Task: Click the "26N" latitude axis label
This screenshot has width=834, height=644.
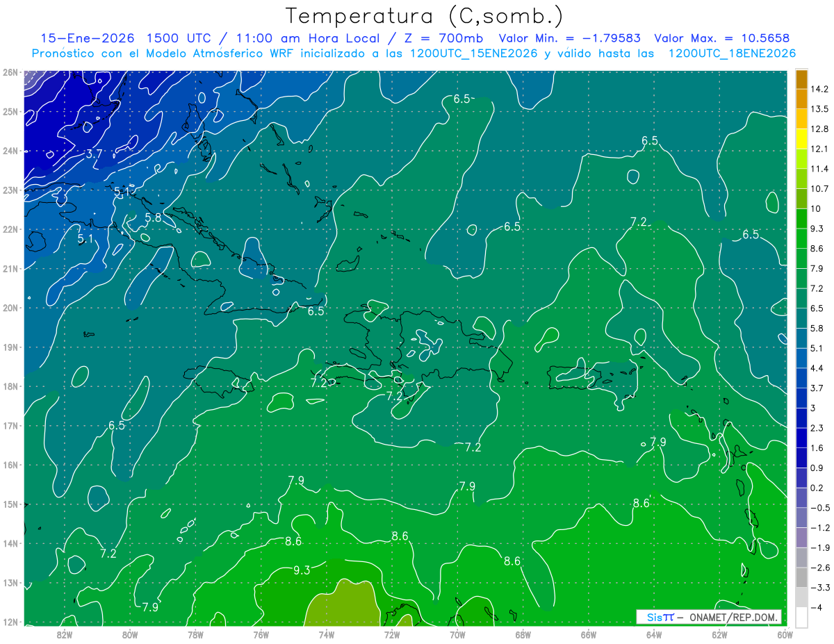Action: click(10, 72)
